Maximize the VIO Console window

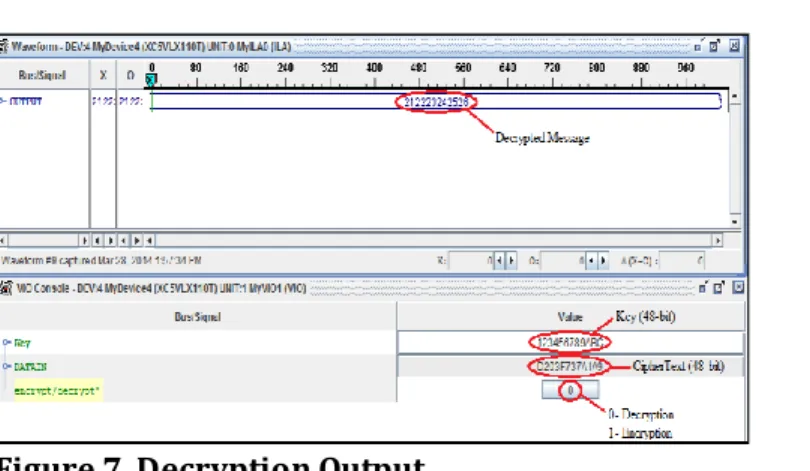pyautogui.click(x=719, y=288)
